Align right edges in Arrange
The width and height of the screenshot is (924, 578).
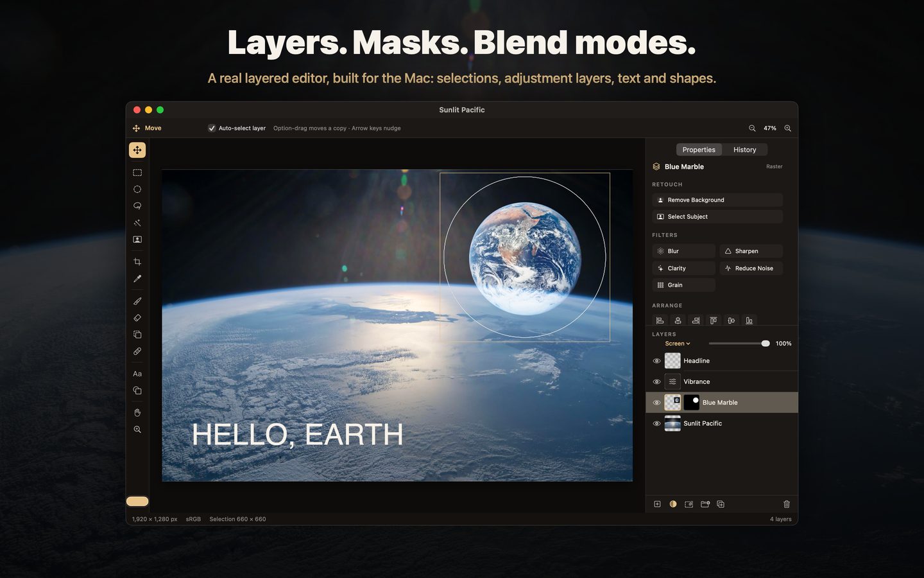point(696,320)
